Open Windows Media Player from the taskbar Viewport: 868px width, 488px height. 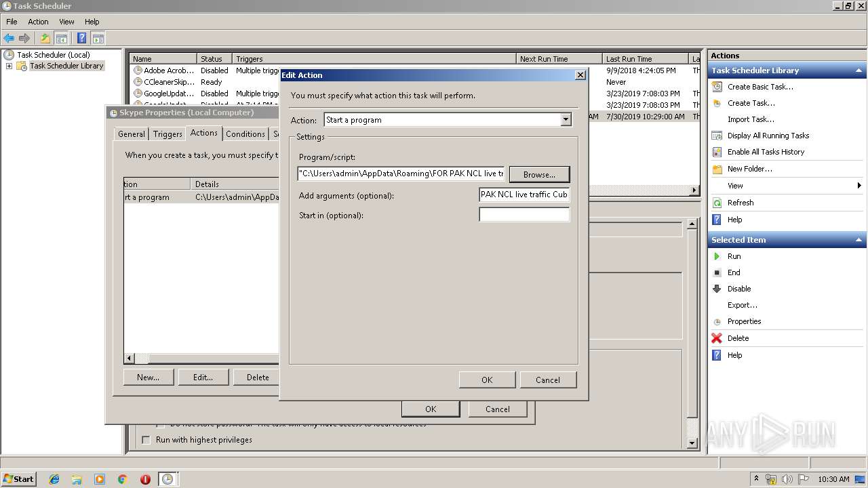pyautogui.click(x=100, y=479)
